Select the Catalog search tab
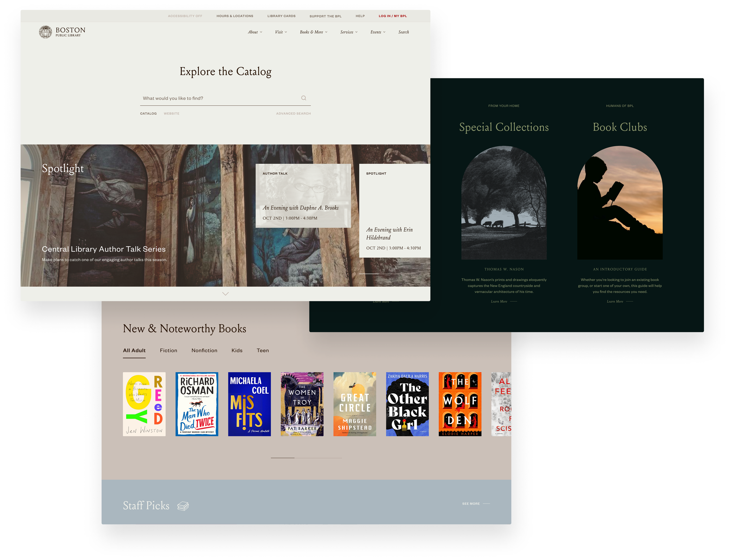This screenshot has width=729, height=560. click(148, 114)
